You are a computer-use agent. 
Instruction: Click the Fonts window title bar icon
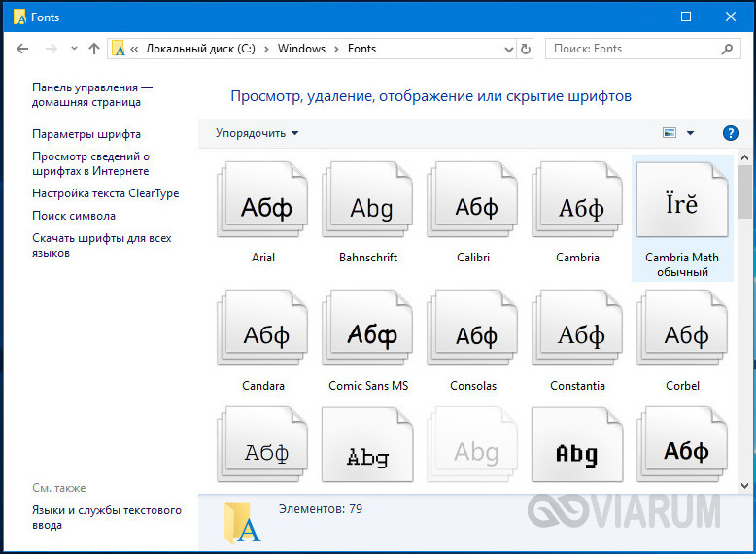(19, 17)
